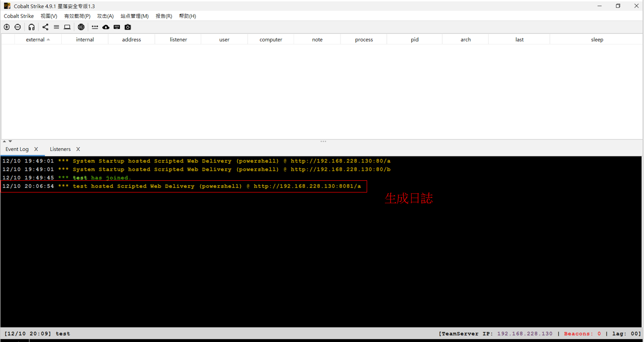This screenshot has height=342, width=644.
Task: Click the Cobalt Strike app logo in title bar
Action: pos(7,6)
